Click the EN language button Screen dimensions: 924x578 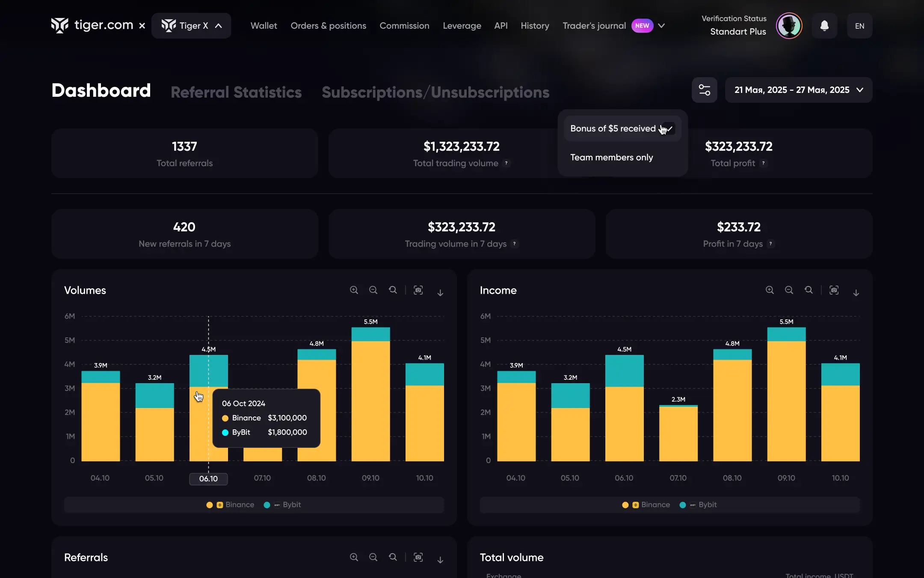coord(859,26)
